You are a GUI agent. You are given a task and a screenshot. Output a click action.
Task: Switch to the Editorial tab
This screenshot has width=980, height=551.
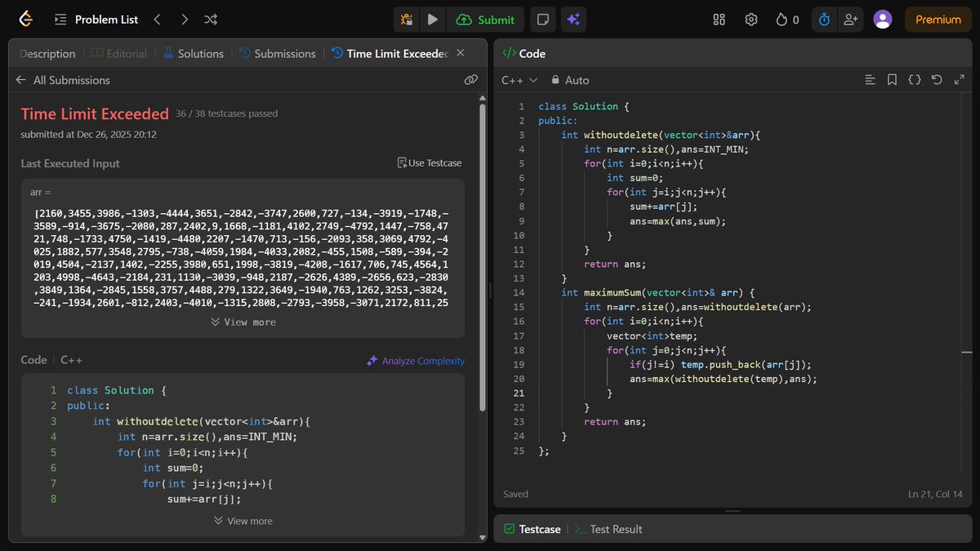tap(119, 54)
